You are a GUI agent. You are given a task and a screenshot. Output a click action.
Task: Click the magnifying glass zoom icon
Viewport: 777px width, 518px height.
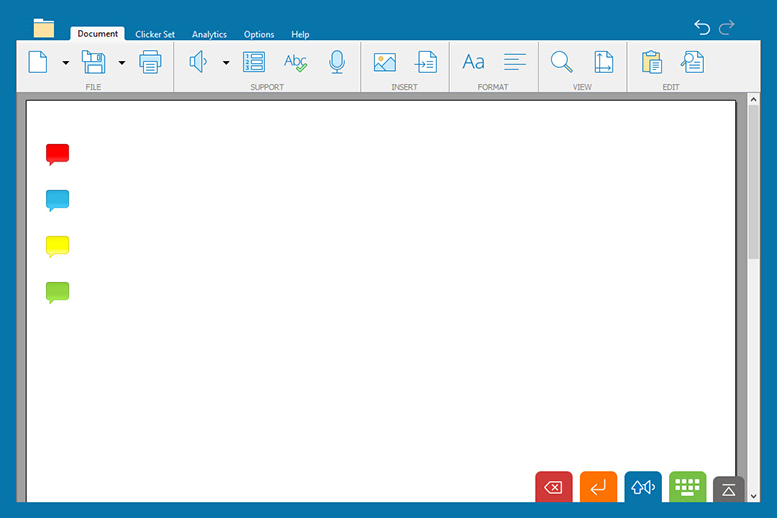click(562, 62)
